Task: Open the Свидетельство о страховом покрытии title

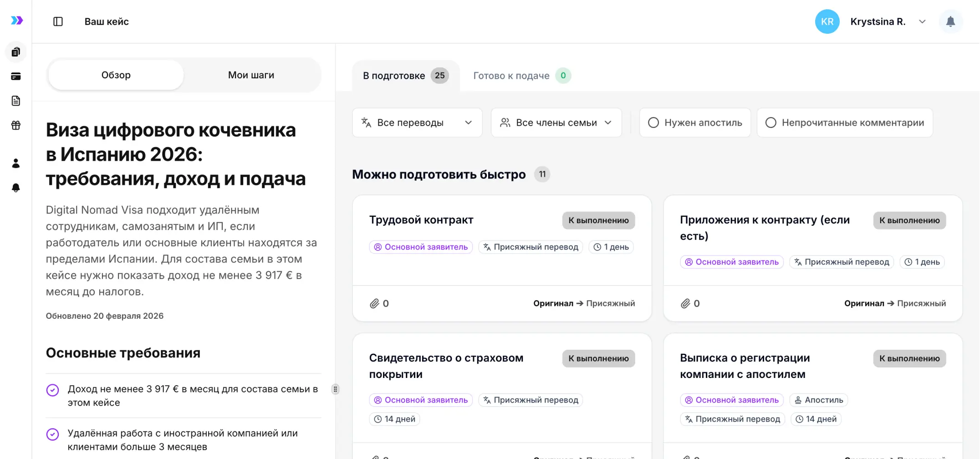Action: [446, 366]
